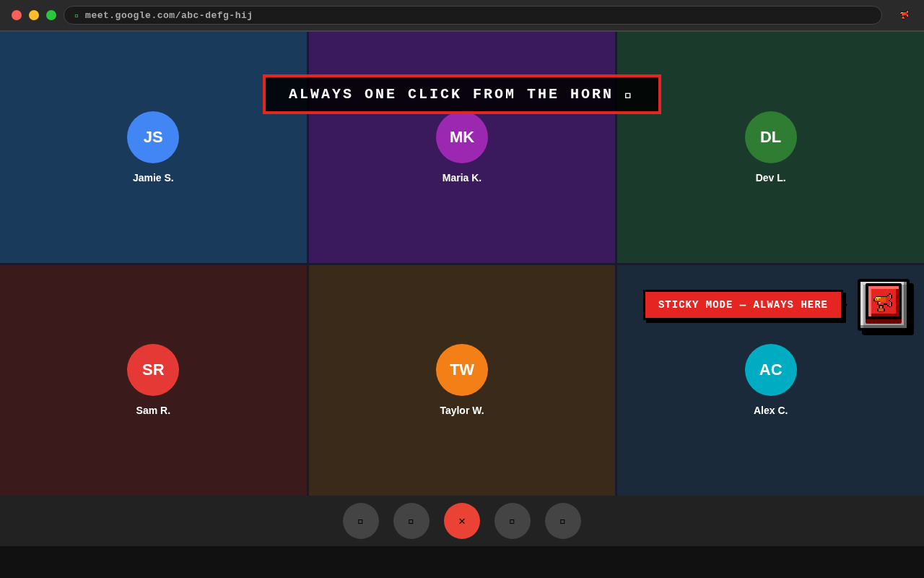Click Alex C. teal AC avatar
Screen dimensions: 924x578
coord(771,370)
